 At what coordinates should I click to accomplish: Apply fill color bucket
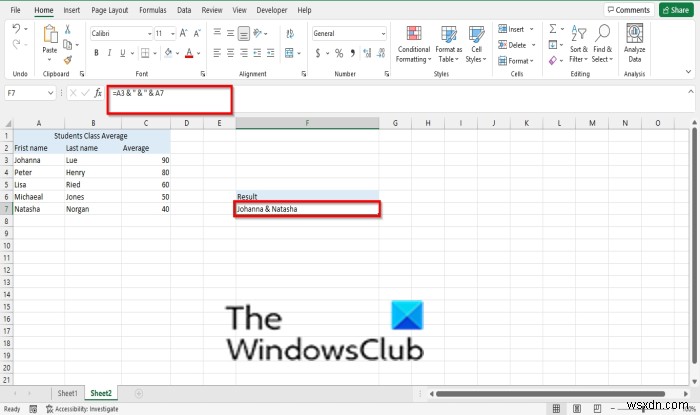point(168,53)
